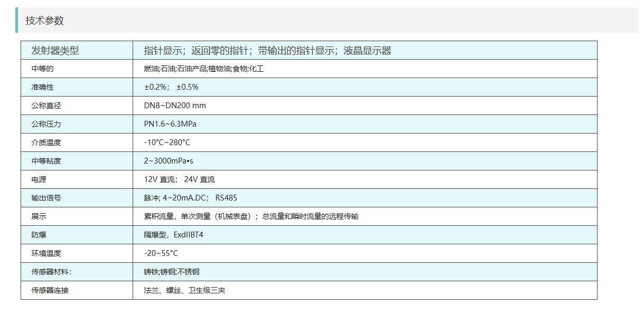The width and height of the screenshot is (644, 315).
Task: Click the -10°C~280°C medium temperature value
Action: click(167, 142)
